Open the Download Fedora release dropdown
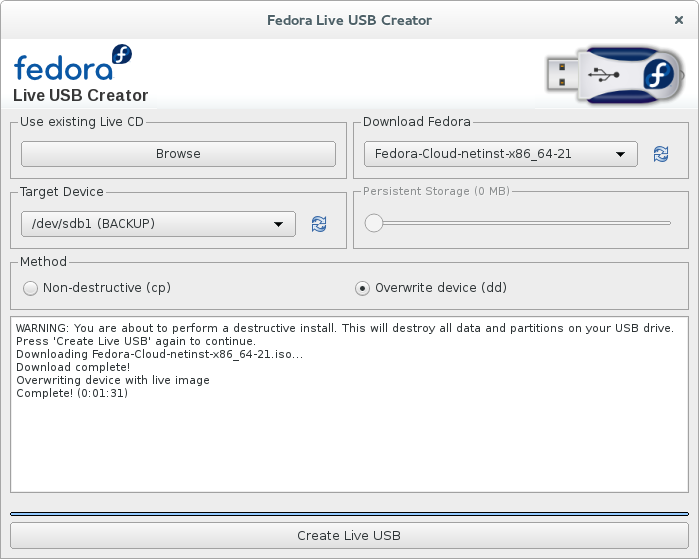The height and width of the screenshot is (559, 699). pyautogui.click(x=500, y=154)
